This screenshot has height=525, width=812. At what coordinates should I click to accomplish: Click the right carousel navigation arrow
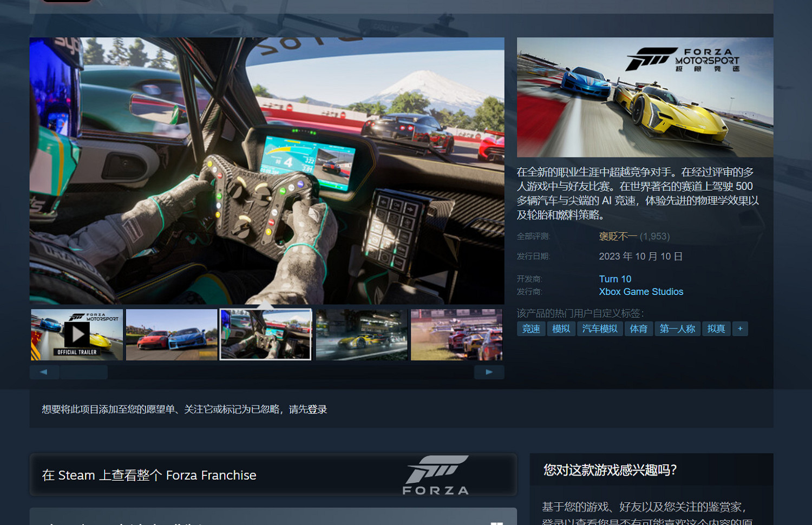pyautogui.click(x=489, y=372)
